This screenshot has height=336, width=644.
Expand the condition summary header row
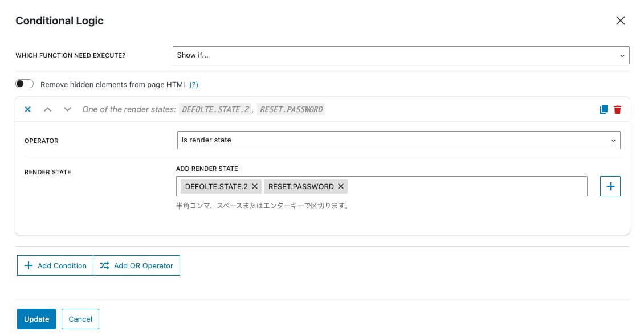click(399, 109)
